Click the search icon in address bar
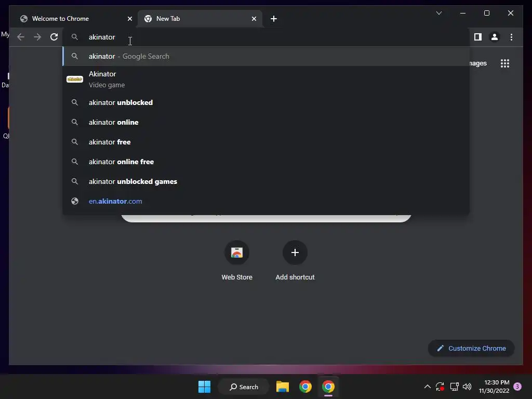The image size is (532, 399). coord(75,37)
